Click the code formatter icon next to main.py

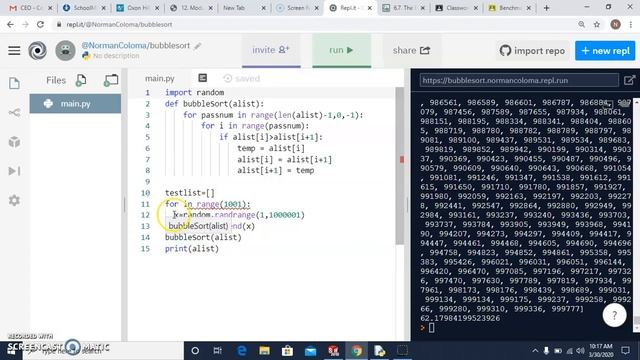(x=203, y=78)
